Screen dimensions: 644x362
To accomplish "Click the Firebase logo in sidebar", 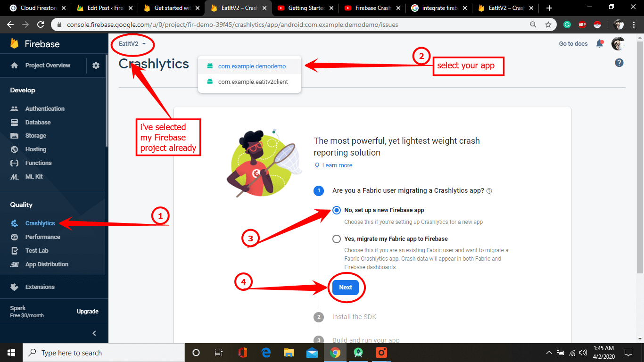I will pos(35,44).
